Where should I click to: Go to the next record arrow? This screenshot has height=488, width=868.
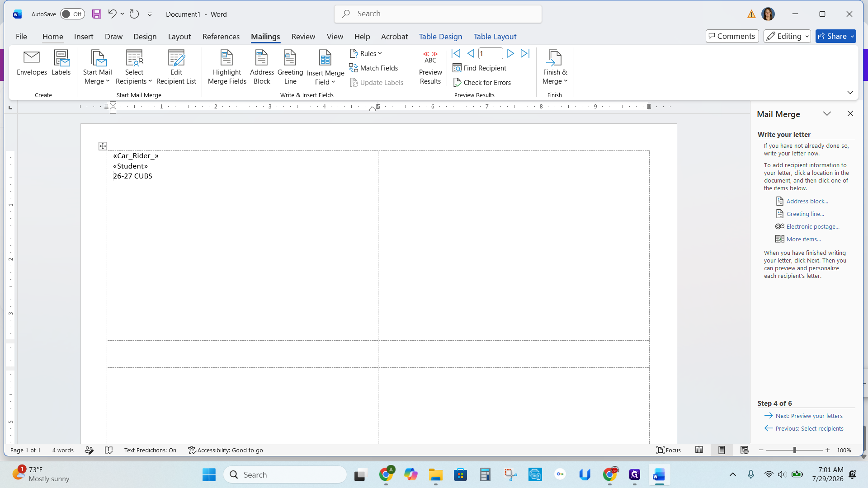pos(510,53)
